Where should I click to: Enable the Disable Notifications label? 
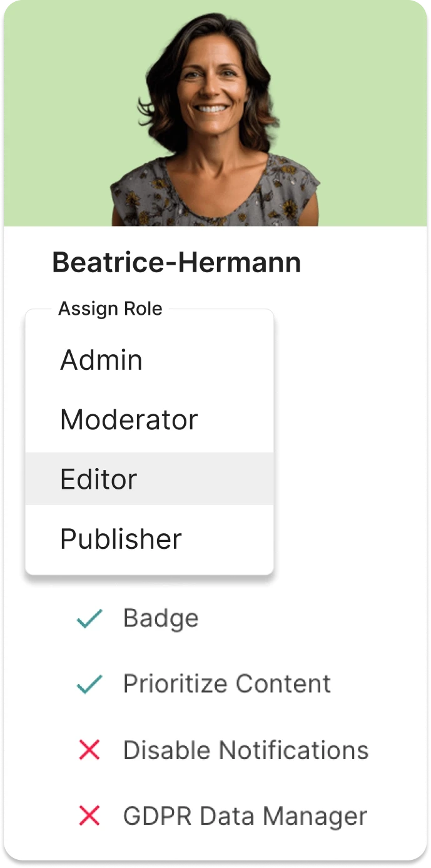click(246, 750)
